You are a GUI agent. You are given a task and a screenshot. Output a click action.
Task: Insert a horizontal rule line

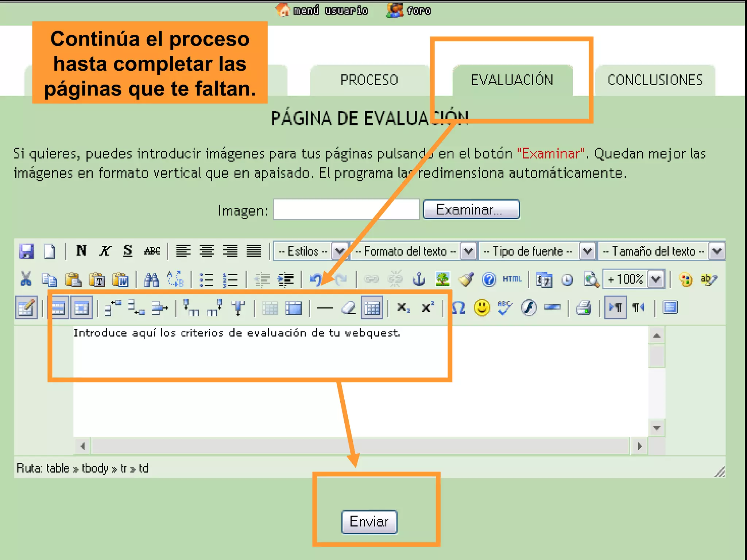coord(325,308)
